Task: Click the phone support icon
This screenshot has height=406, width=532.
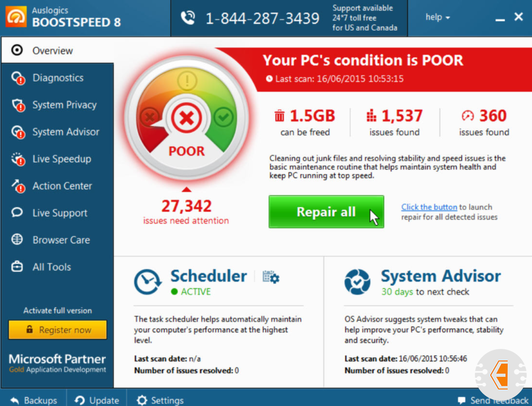Action: (188, 18)
